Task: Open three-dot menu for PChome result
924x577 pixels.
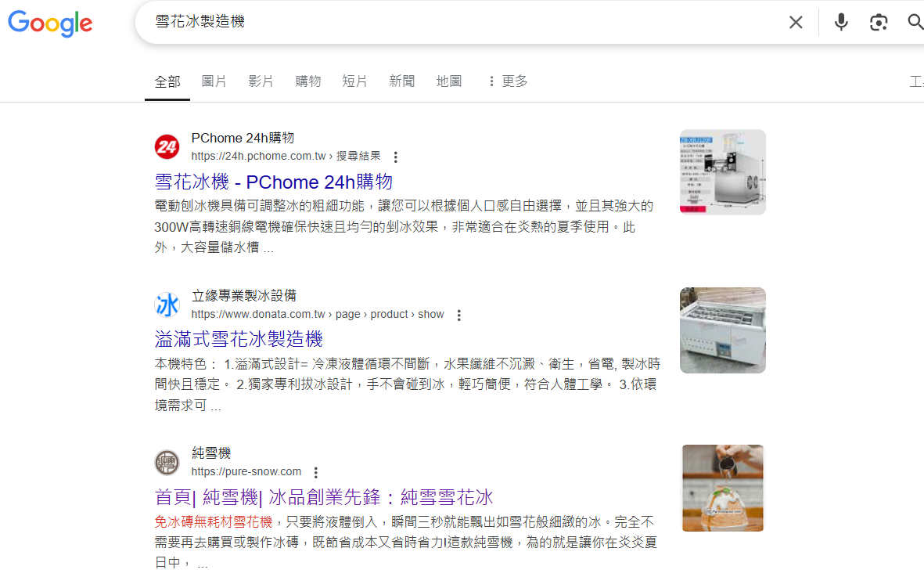Action: tap(395, 157)
